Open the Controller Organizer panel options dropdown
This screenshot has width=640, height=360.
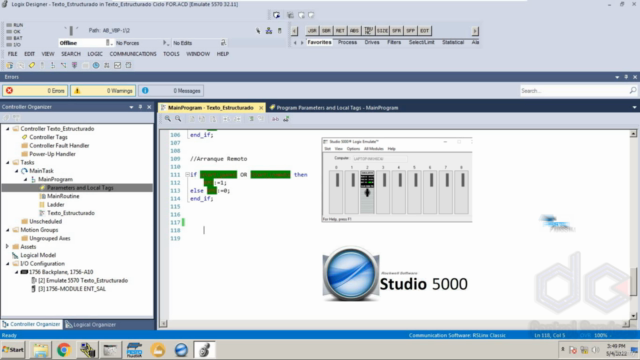(x=131, y=107)
